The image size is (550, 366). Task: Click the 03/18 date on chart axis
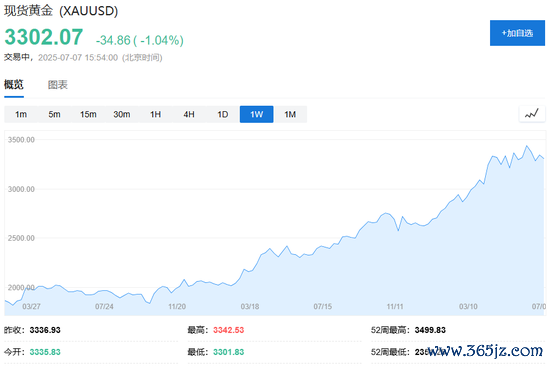pos(250,306)
